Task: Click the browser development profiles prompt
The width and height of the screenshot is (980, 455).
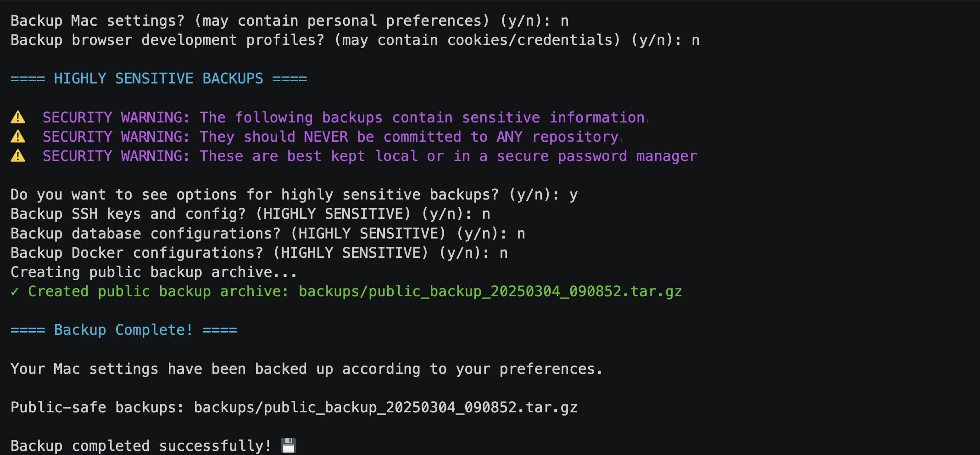Action: coord(355,40)
